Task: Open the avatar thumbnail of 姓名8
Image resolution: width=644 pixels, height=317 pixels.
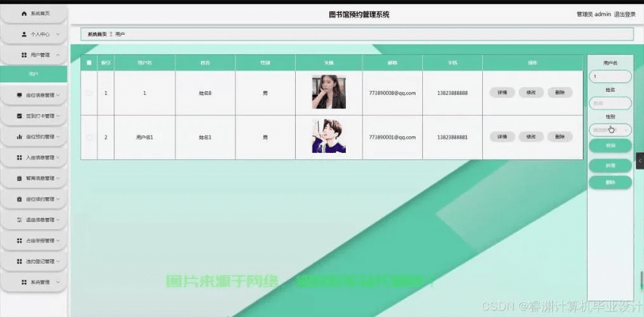Action: [328, 92]
